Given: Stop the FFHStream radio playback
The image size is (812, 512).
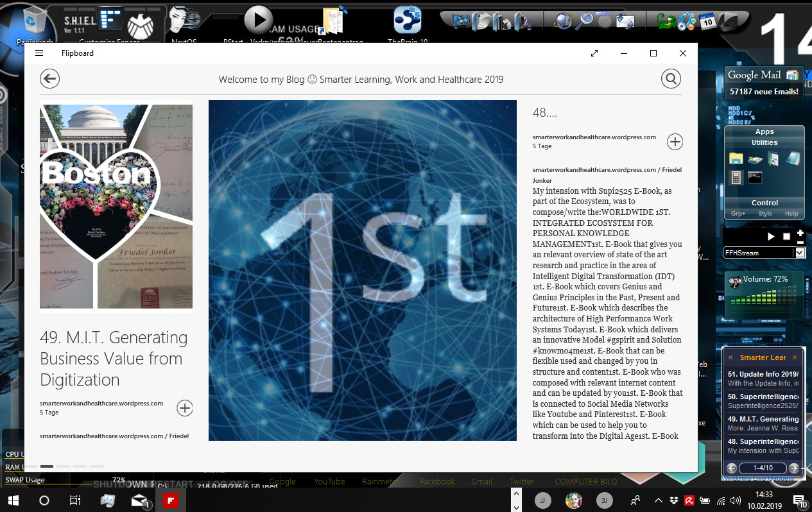Looking at the screenshot, I should coord(786,237).
